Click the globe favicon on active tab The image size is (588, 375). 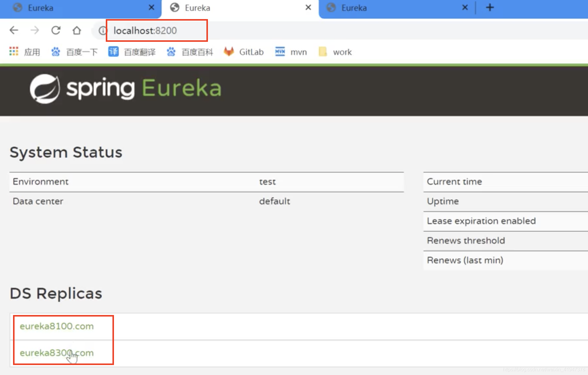pos(175,8)
